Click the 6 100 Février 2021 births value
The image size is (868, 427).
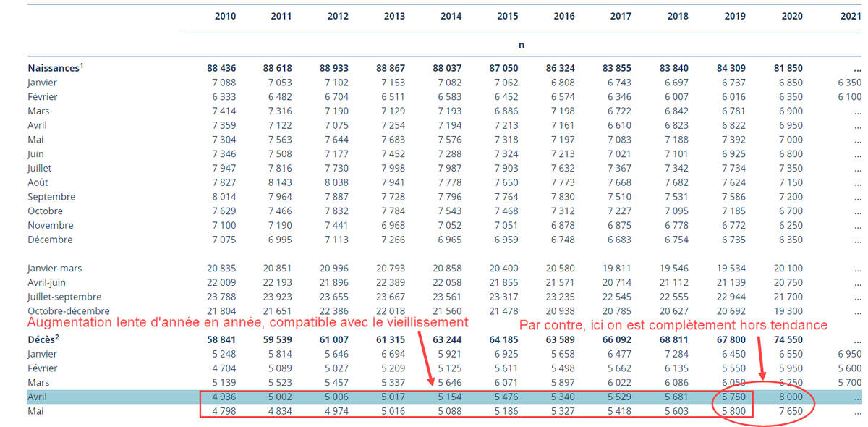pos(850,96)
